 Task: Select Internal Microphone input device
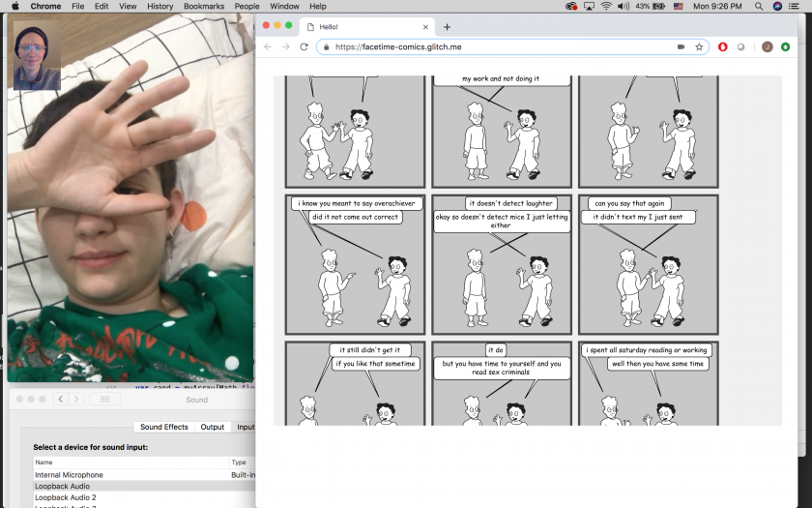pos(144,475)
